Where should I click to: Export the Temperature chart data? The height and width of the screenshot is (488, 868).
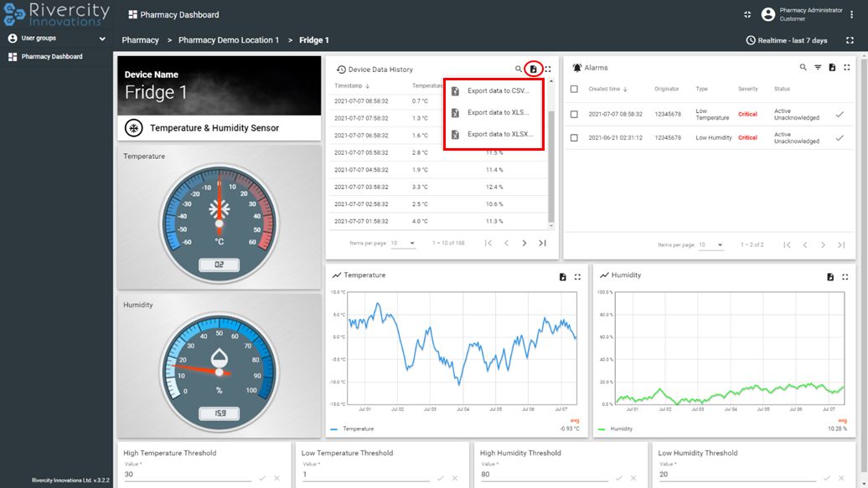click(563, 277)
